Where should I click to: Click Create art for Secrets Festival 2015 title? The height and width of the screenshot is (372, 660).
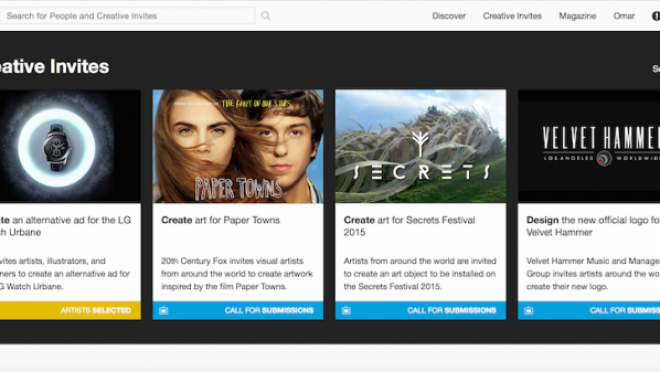(x=410, y=226)
